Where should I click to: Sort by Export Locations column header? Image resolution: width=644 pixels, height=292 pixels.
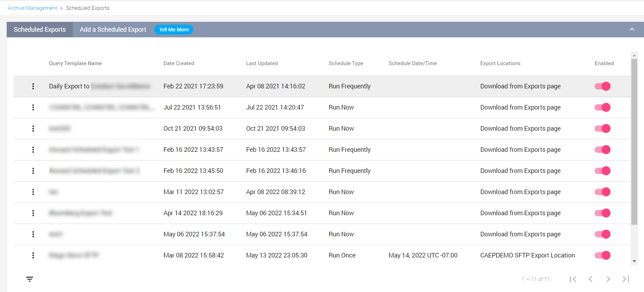500,63
